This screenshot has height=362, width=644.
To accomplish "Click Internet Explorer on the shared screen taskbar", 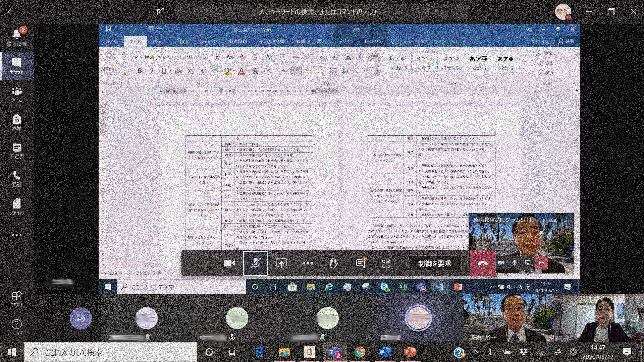I will point(329,287).
